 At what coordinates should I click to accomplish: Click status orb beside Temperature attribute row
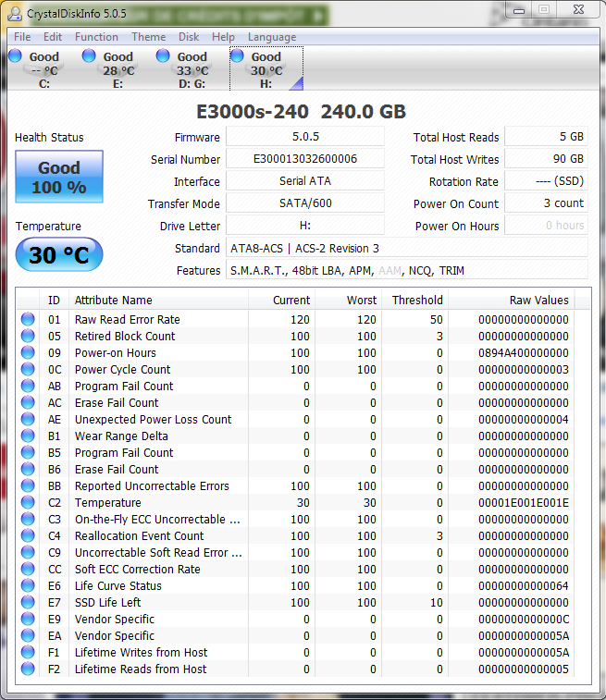click(28, 503)
